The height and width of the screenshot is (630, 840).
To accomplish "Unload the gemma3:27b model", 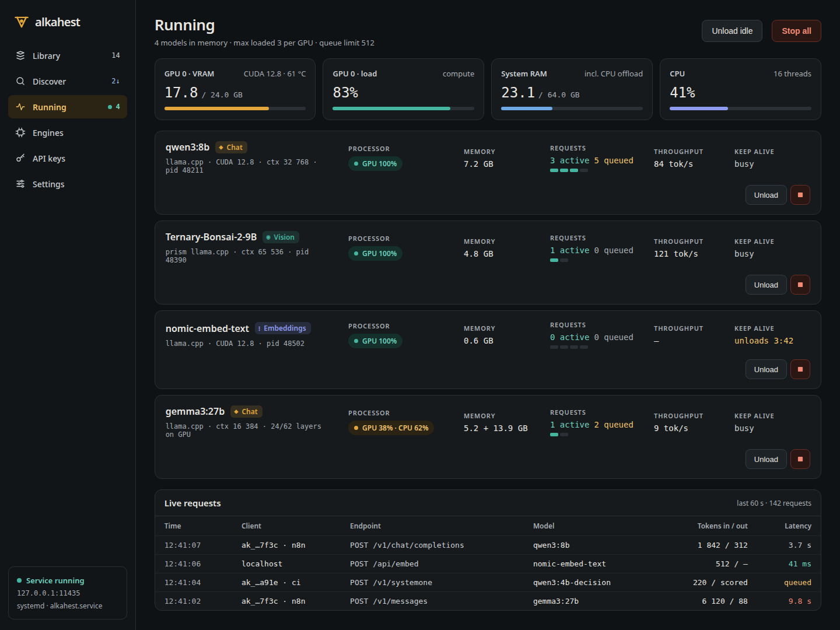I will click(766, 459).
